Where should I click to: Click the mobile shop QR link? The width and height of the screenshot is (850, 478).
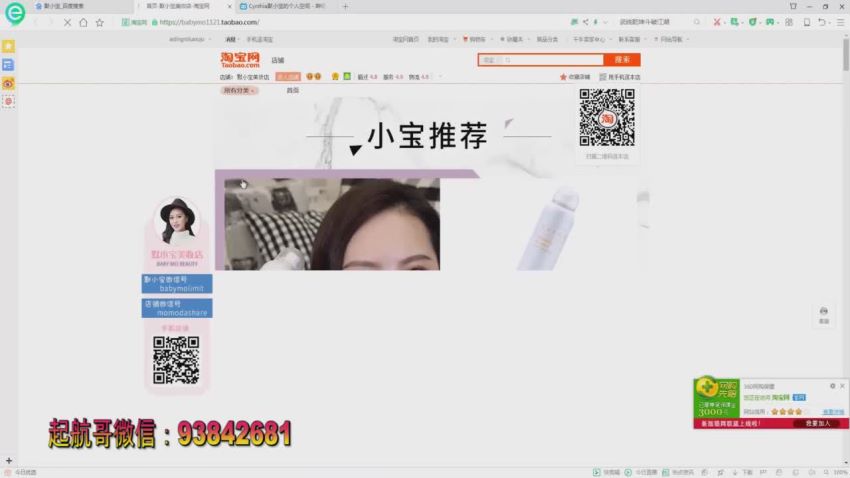(620, 77)
